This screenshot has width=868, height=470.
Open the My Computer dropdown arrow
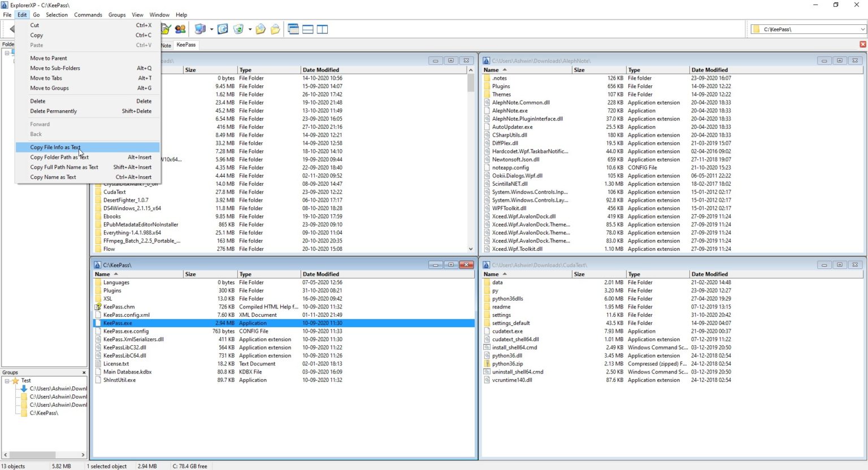coord(211,29)
